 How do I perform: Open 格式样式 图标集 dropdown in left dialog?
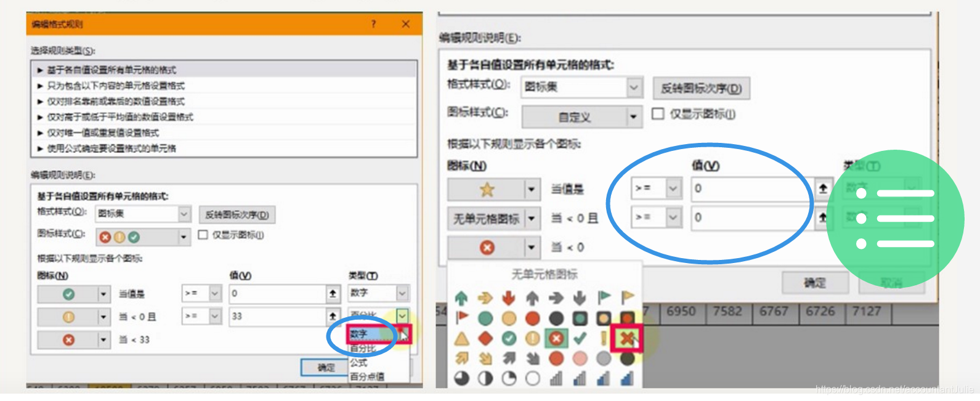[x=184, y=213]
